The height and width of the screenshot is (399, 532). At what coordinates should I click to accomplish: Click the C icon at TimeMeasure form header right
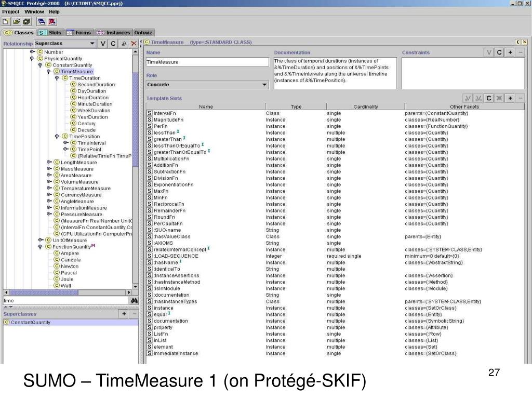[x=518, y=42]
